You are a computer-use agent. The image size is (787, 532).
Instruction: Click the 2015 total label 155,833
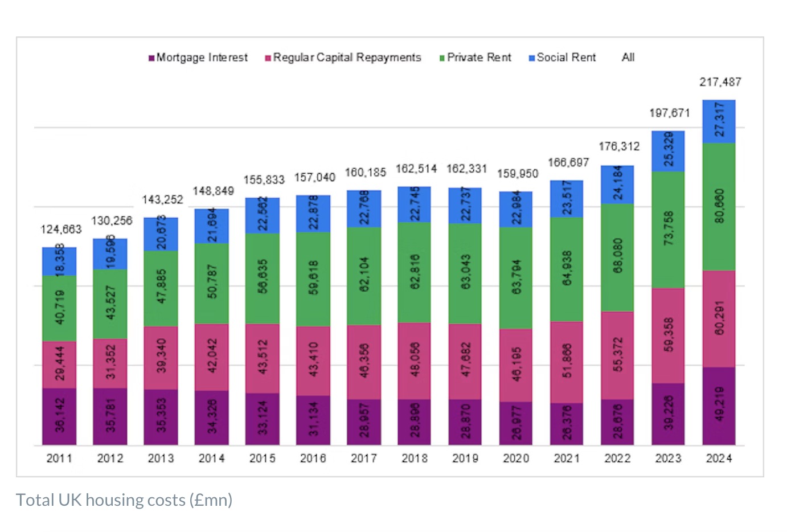[264, 180]
